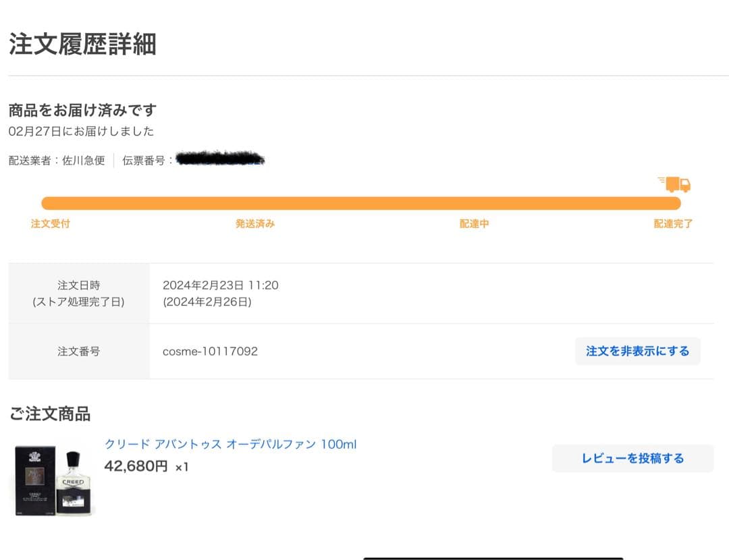Select the 配達中 status step
The width and height of the screenshot is (729, 560).
(475, 223)
